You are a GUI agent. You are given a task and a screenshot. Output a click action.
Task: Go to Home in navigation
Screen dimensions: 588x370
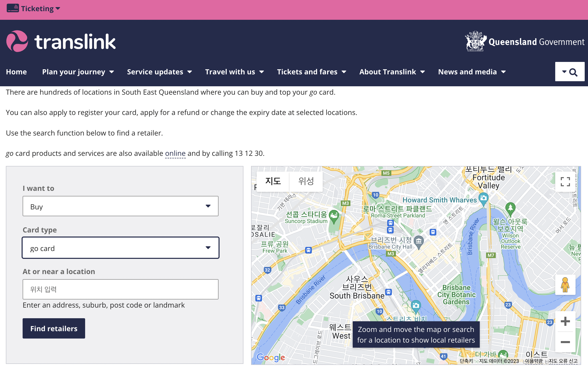pyautogui.click(x=17, y=72)
